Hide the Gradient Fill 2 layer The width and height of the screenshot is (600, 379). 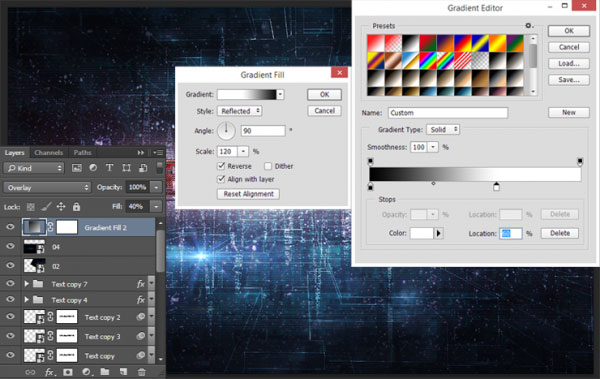[x=10, y=227]
